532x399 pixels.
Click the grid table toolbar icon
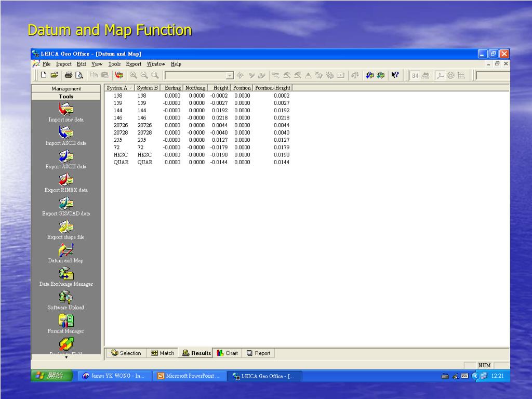click(461, 75)
